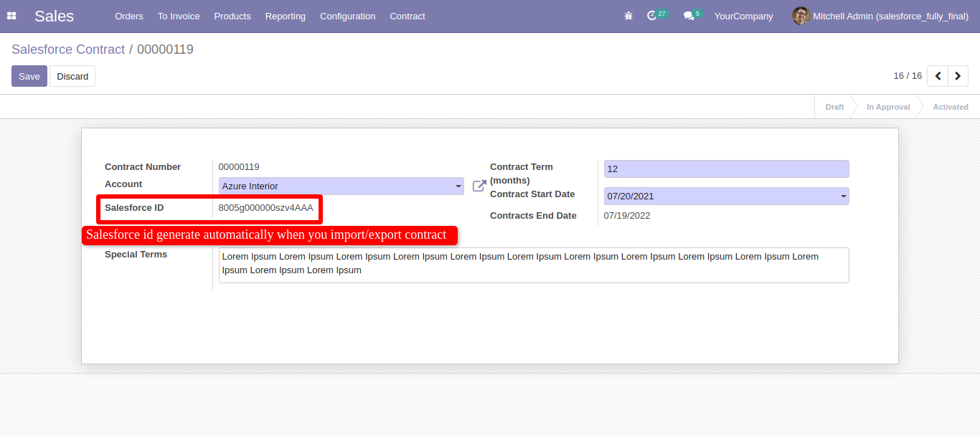
Task: Click the 16 / 16 pager counter
Action: tap(908, 76)
